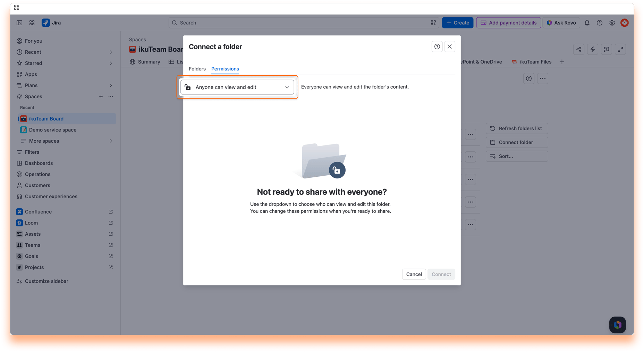644x352 pixels.
Task: Add a new tab with the plus icon
Action: coord(562,62)
